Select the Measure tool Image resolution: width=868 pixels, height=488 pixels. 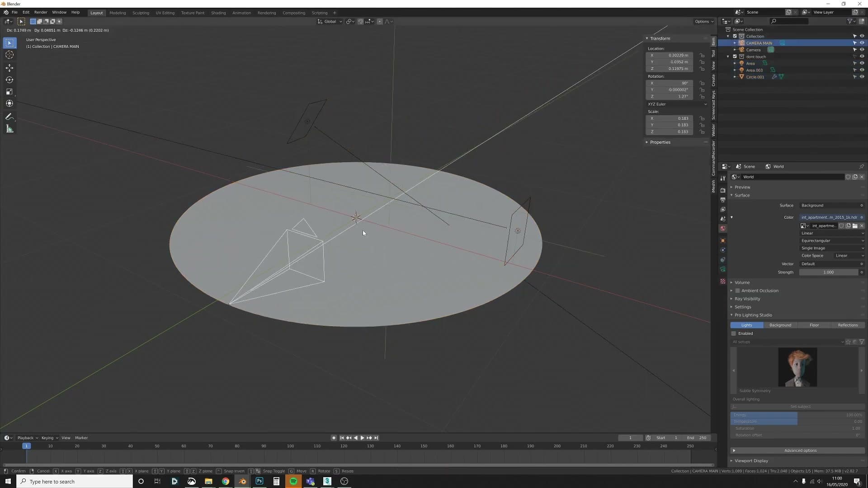(9, 129)
